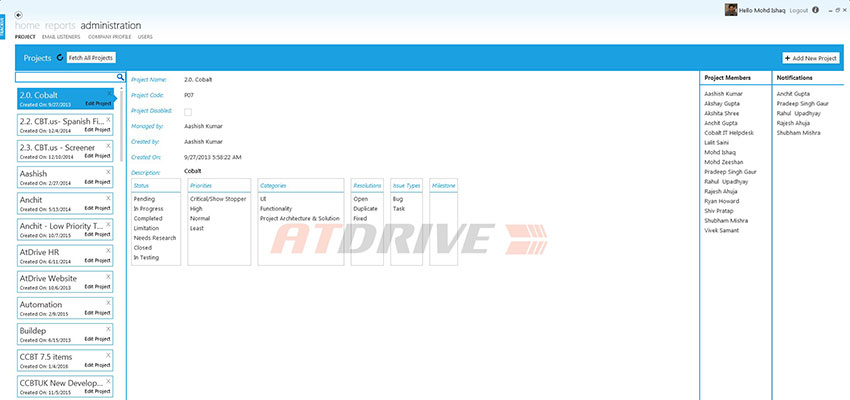The width and height of the screenshot is (850, 400).
Task: Click the back arrow icon
Action: [19, 15]
